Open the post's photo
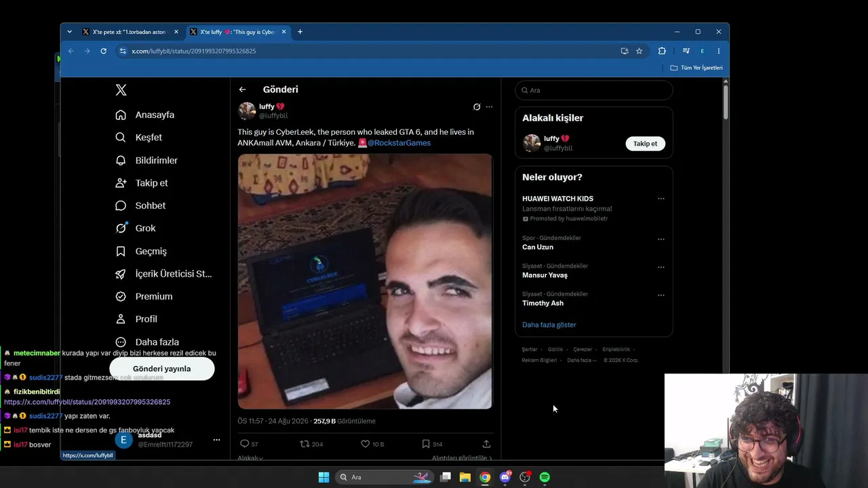Viewport: 868px width, 488px height. point(365,281)
